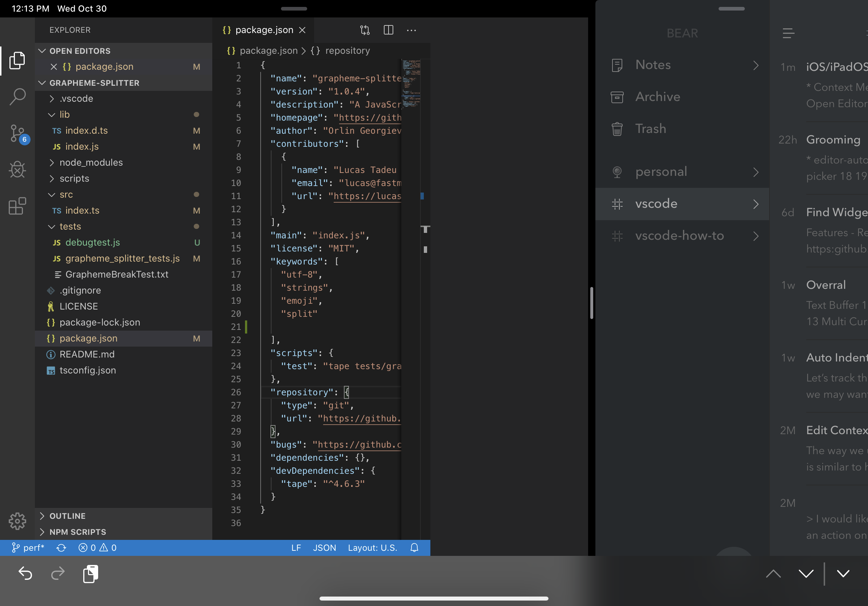Image resolution: width=868 pixels, height=606 pixels.
Task: Click the notifications bell in status bar
Action: [x=414, y=548]
